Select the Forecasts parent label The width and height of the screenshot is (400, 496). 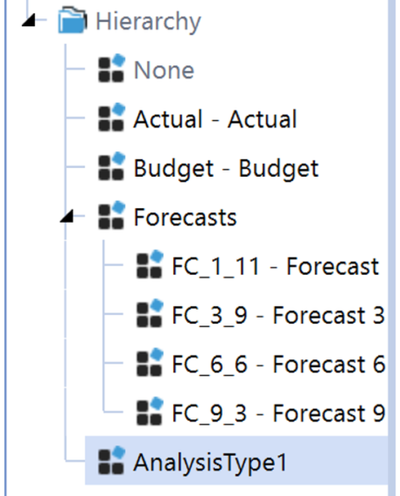click(x=185, y=217)
